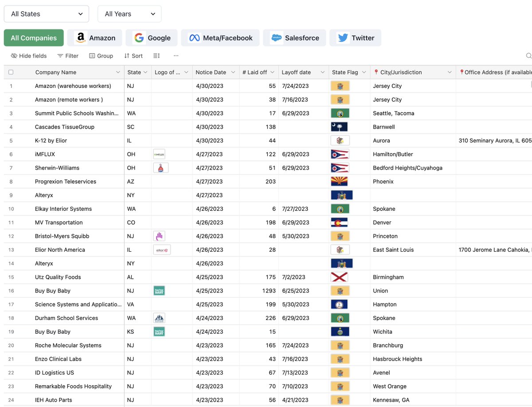Click the search magnifier icon

(x=528, y=56)
